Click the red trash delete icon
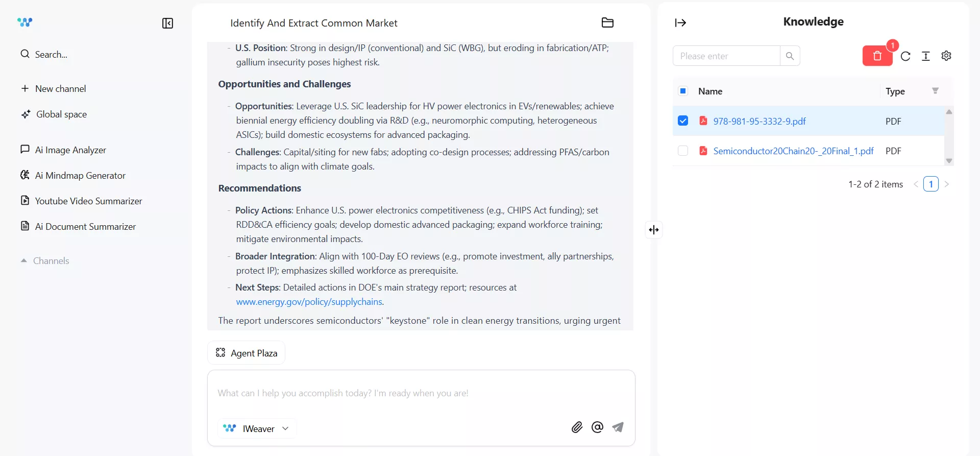 pos(877,56)
